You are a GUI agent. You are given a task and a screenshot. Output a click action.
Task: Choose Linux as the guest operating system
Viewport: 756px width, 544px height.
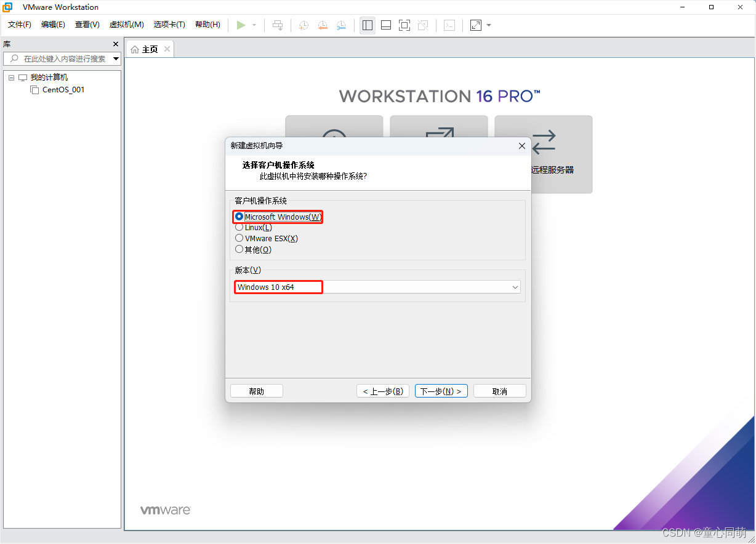pyautogui.click(x=239, y=227)
